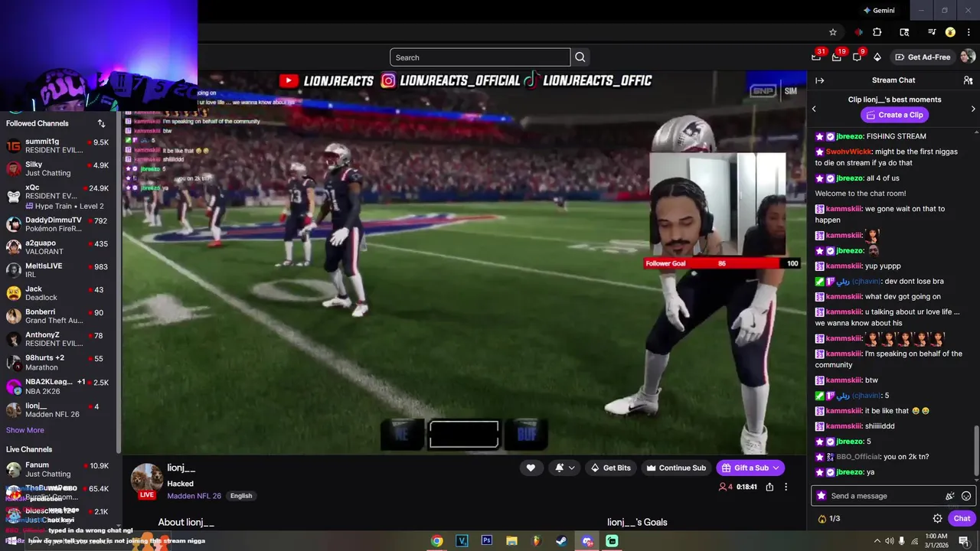The image size is (980, 551).
Task: Sort Followed Channels with the sort icon
Action: 101,123
